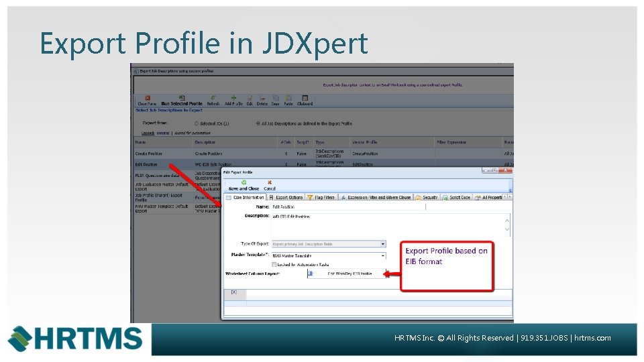This screenshot has width=644, height=362.
Task: Click the Delete toolbar icon
Action: click(x=262, y=101)
